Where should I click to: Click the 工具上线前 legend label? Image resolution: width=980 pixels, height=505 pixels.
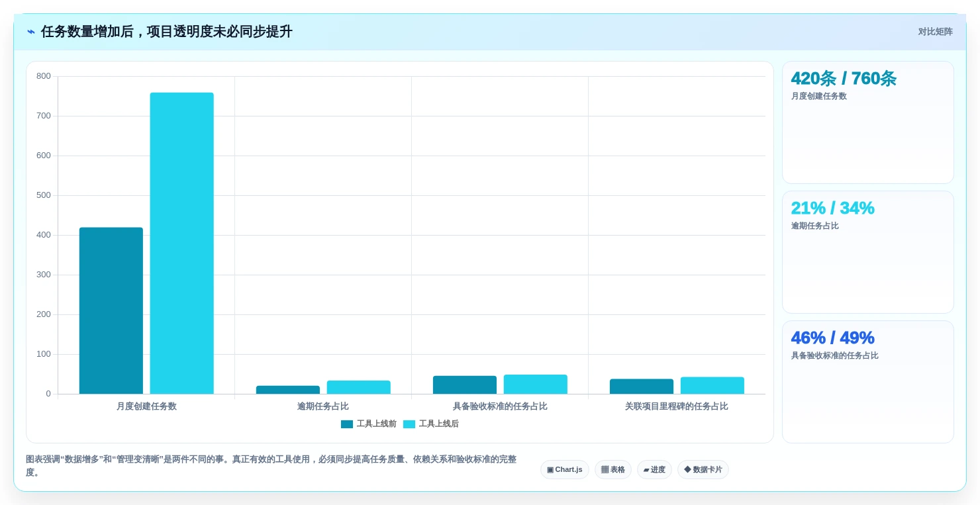(376, 424)
